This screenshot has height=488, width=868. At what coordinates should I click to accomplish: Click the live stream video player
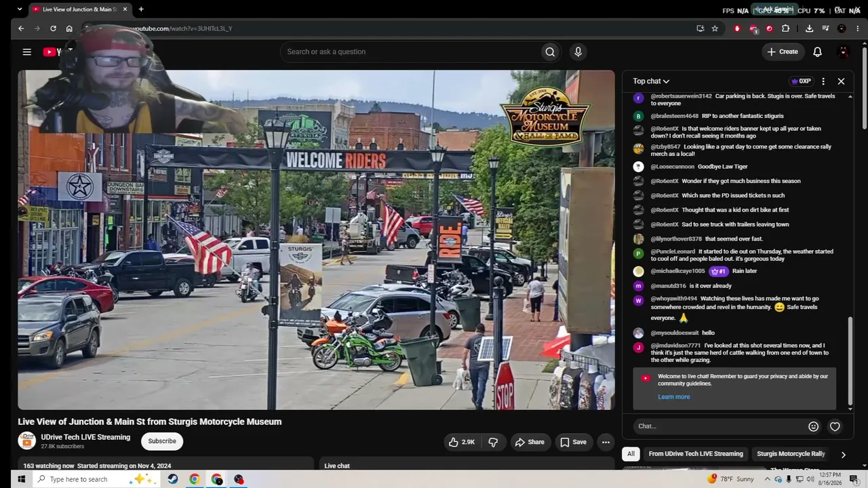(316, 240)
